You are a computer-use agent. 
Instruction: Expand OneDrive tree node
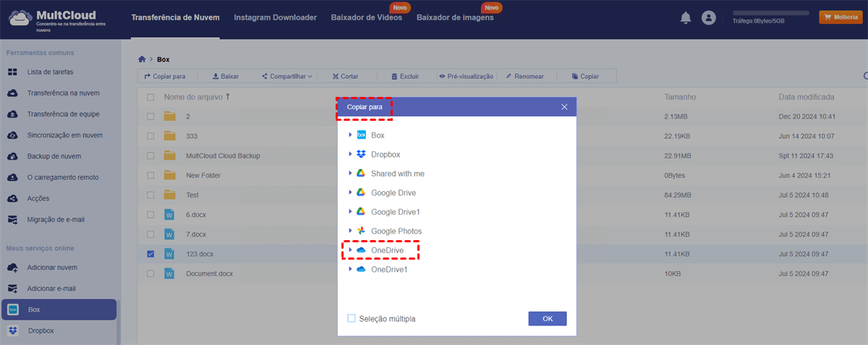pyautogui.click(x=350, y=250)
